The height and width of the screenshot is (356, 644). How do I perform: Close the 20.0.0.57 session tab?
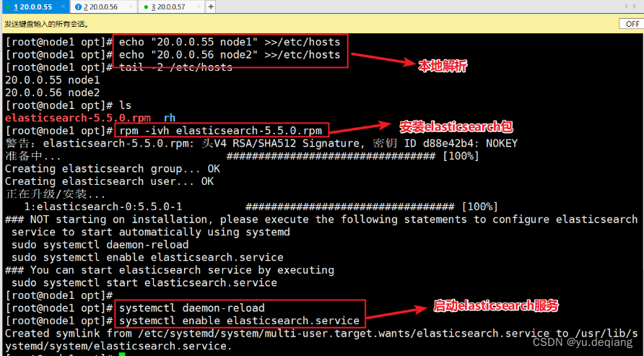point(198,6)
